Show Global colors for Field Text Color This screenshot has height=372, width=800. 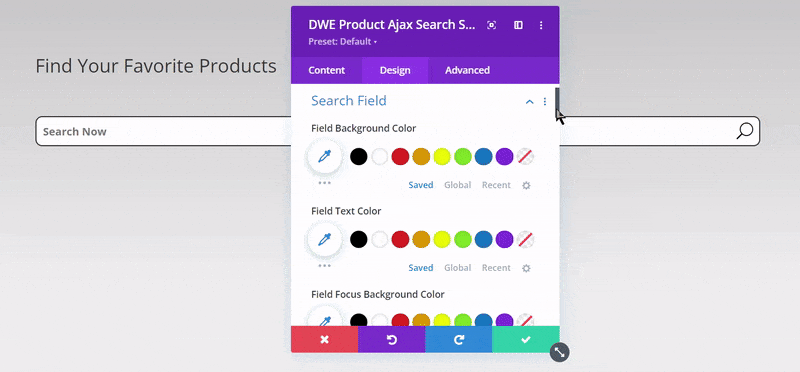tap(458, 268)
